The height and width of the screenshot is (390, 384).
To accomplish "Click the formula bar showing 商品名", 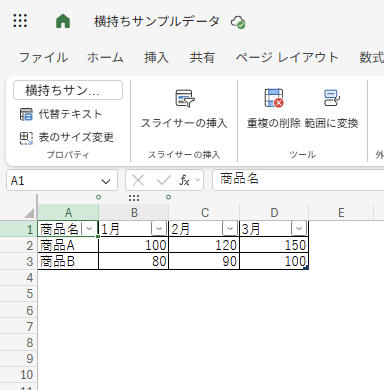I will click(298, 180).
